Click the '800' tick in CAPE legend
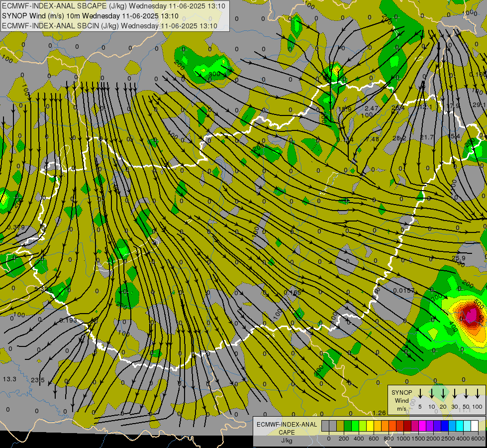The height and width of the screenshot is (448, 487). 389,439
